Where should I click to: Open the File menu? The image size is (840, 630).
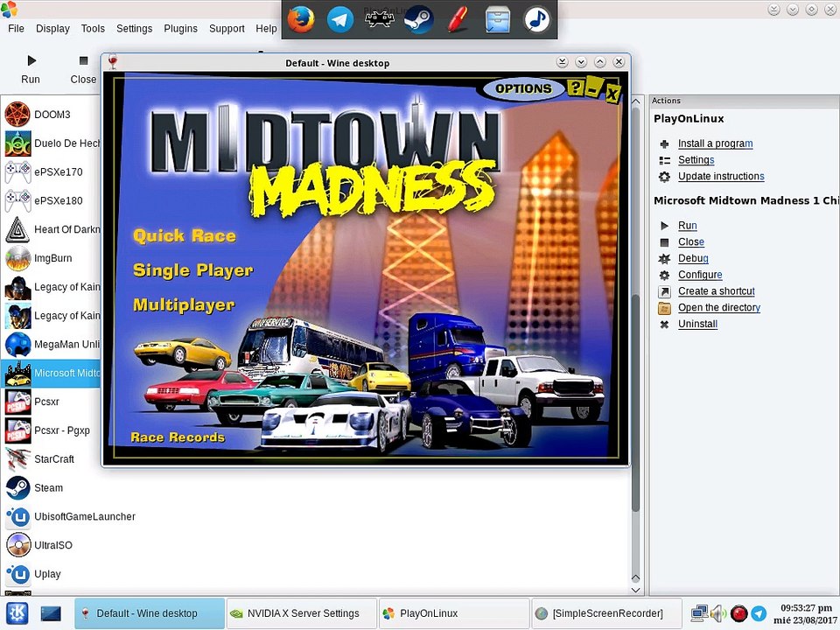[x=16, y=28]
